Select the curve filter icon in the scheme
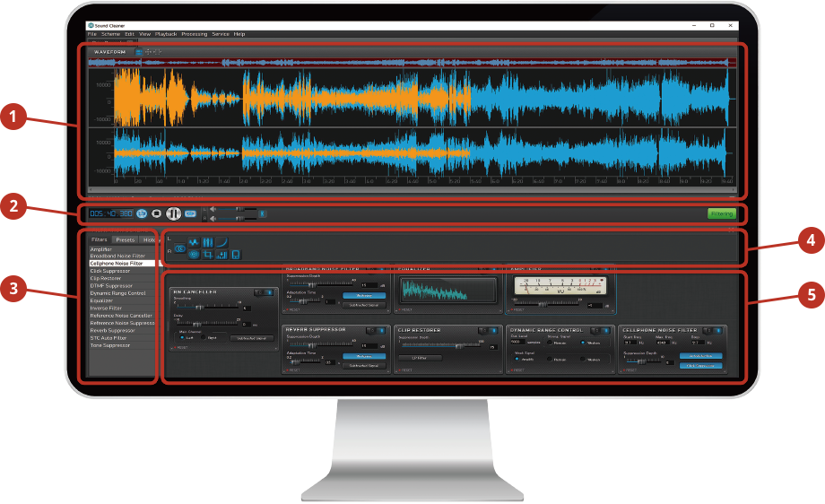 pos(222,242)
